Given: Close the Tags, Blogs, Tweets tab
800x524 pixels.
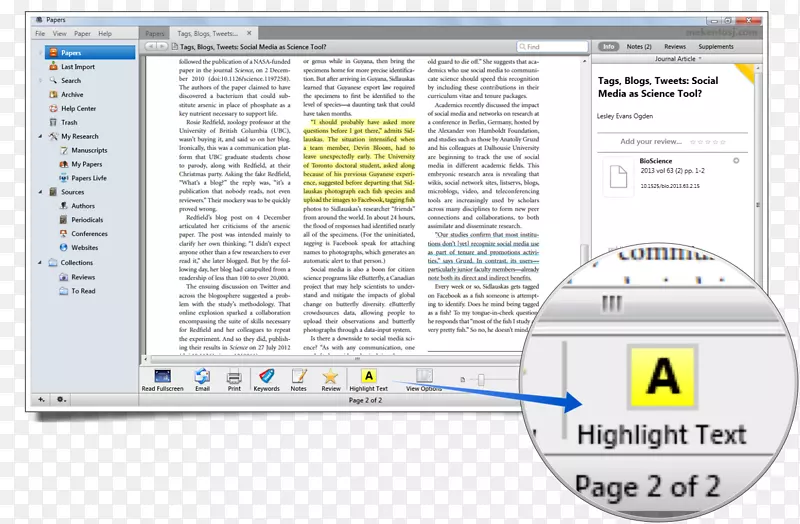Looking at the screenshot, I should (x=249, y=33).
